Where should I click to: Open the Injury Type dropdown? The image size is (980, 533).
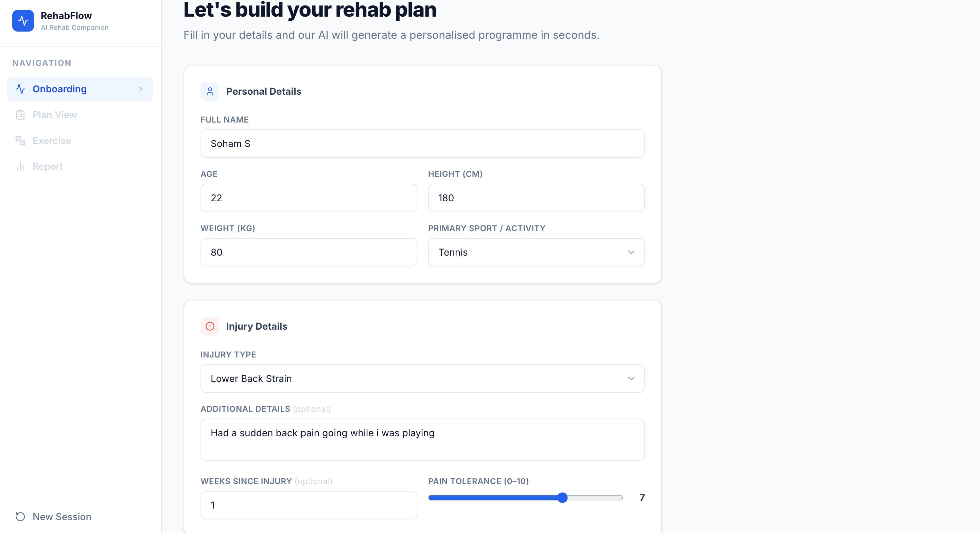tap(422, 379)
